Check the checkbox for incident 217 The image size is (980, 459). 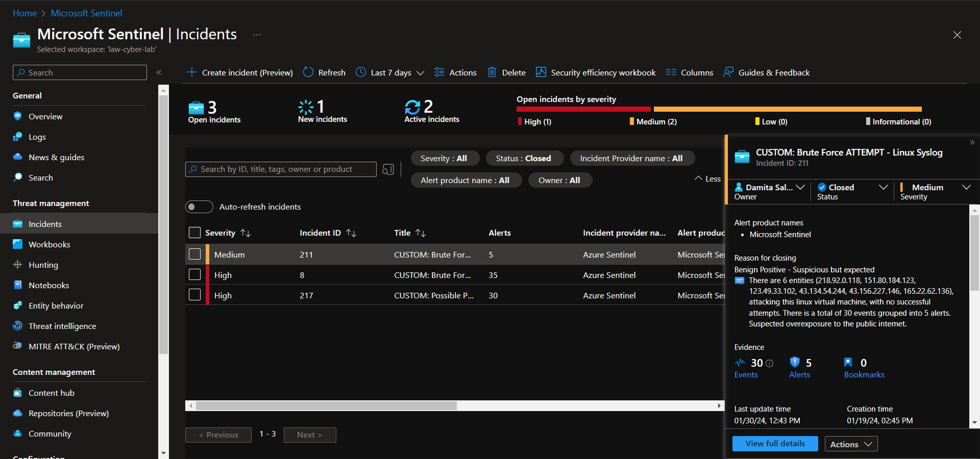click(194, 295)
